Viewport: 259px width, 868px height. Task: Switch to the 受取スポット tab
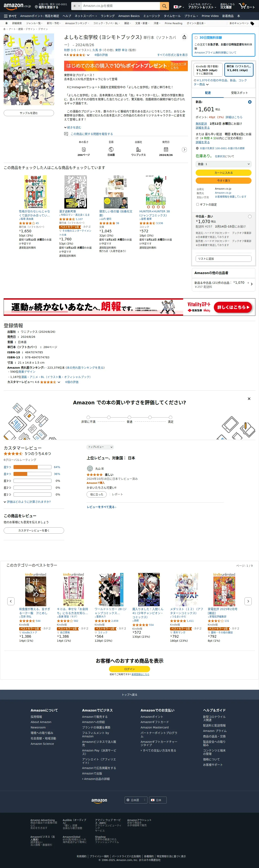(239, 93)
